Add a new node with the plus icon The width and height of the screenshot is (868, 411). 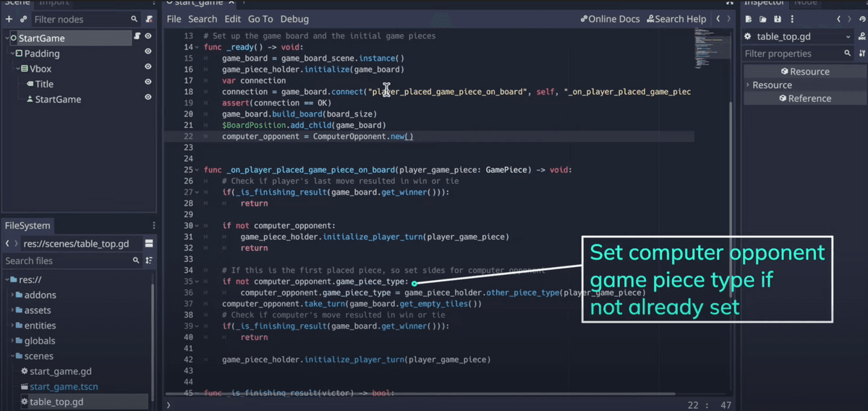coord(9,19)
